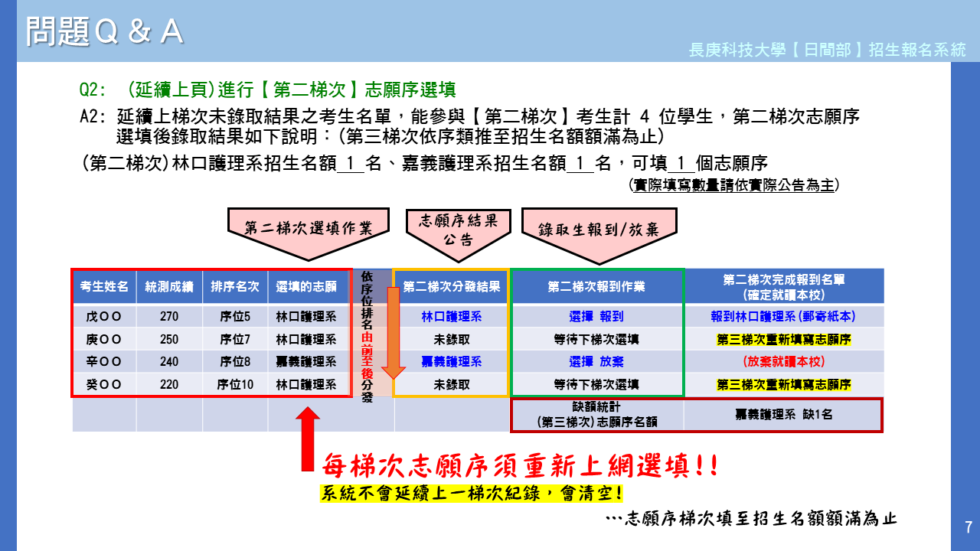This screenshot has width=980, height=551.
Task: Click the slide page number 7
Action: [969, 527]
